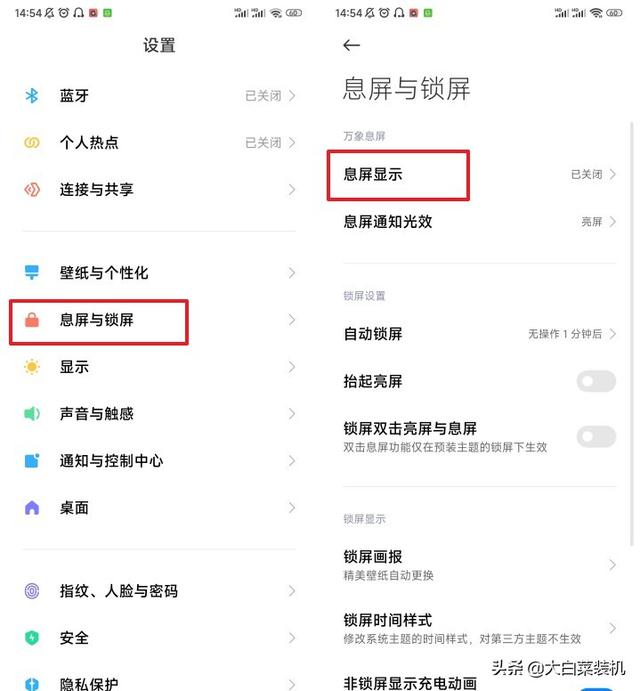Viewport: 640px width, 691px height.
Task: Open the 通知与控制中心 menu item
Action: pyautogui.click(x=111, y=461)
